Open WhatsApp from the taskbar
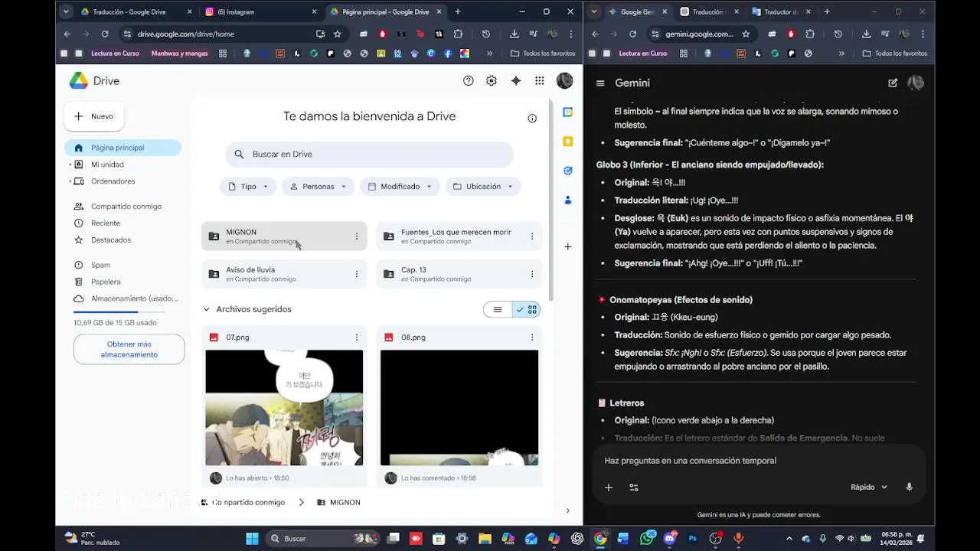 pyautogui.click(x=647, y=539)
